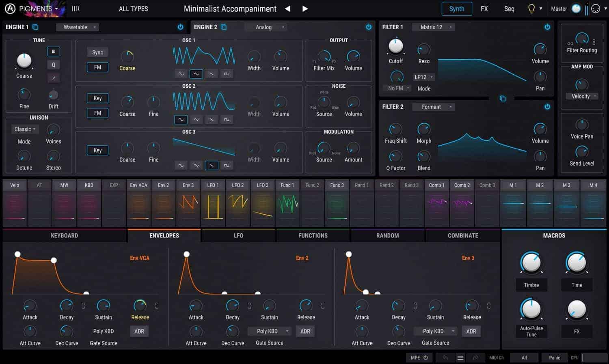
Task: Click the Filter 1 Cutoff knob
Action: [395, 47]
